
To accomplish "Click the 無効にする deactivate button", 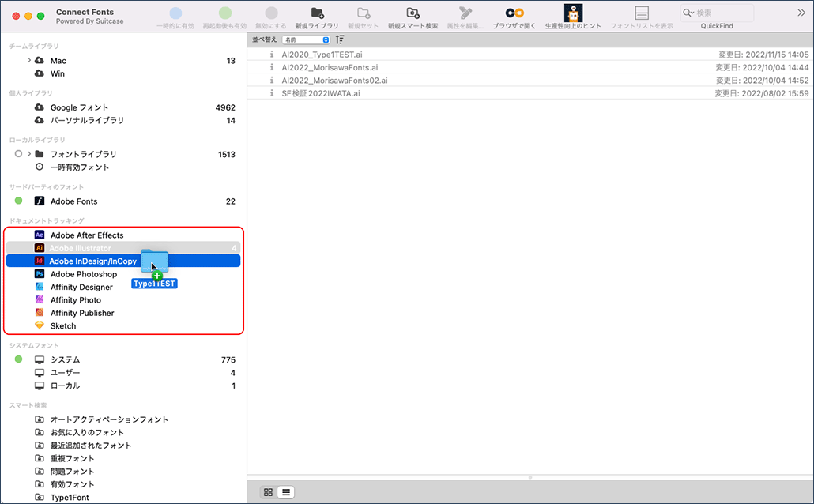I will (271, 13).
